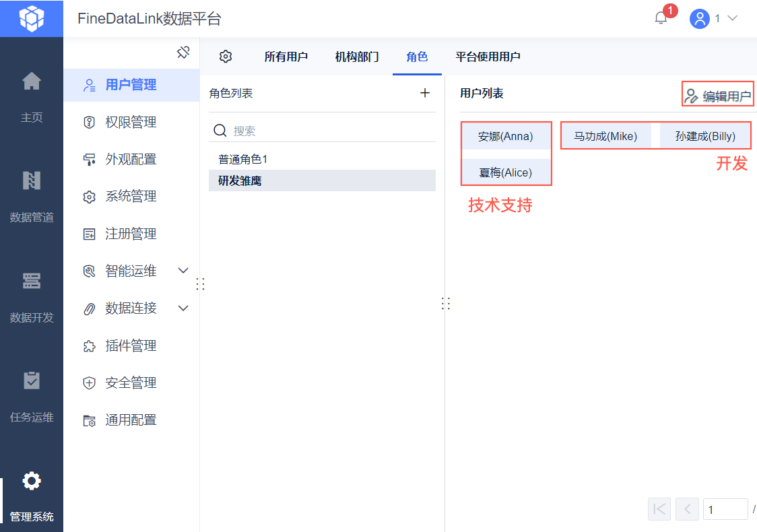The width and height of the screenshot is (757, 532).
Task: Open 插件管理 in the side menu
Action: point(131,345)
